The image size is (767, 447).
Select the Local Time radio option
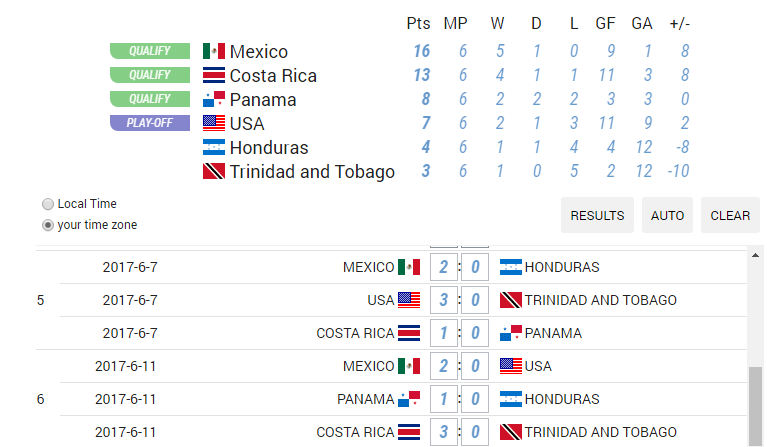tap(48, 204)
